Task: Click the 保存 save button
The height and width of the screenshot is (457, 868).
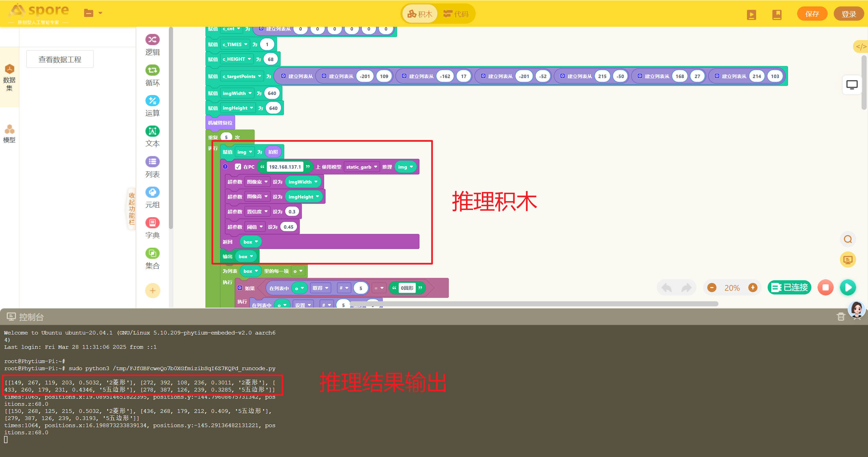Action: click(x=812, y=14)
